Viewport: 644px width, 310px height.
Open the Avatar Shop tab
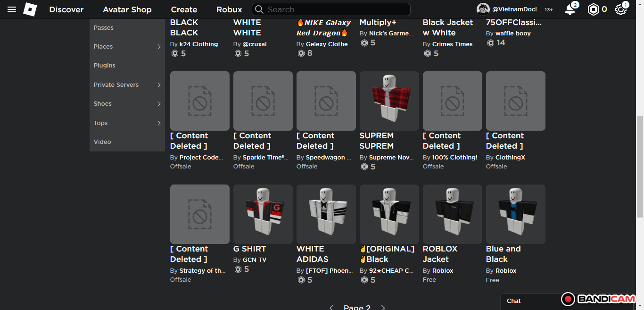tap(127, 9)
